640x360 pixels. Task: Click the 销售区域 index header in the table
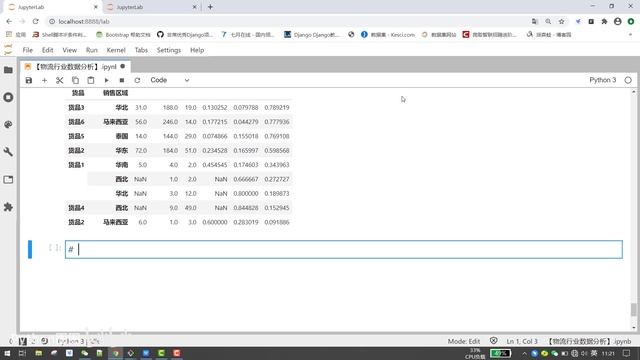[115, 93]
